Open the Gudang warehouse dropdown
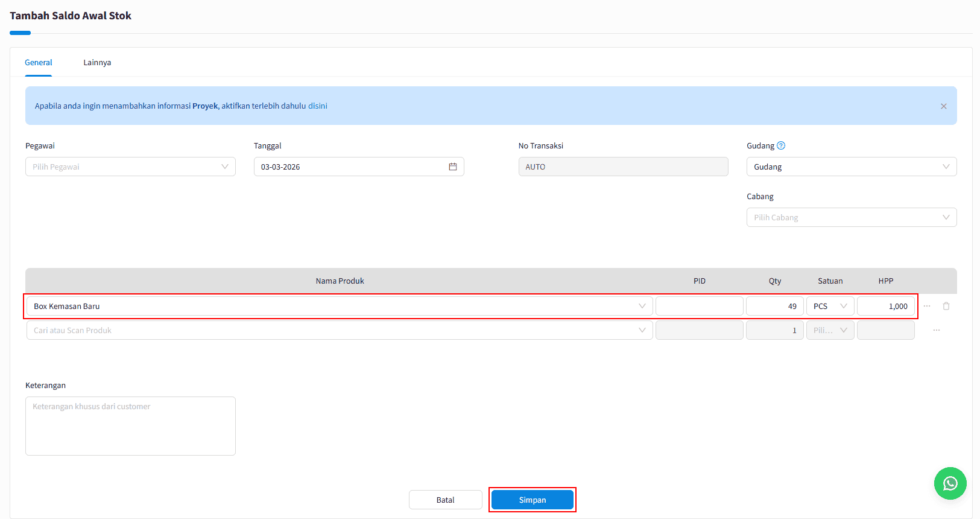 (x=851, y=167)
